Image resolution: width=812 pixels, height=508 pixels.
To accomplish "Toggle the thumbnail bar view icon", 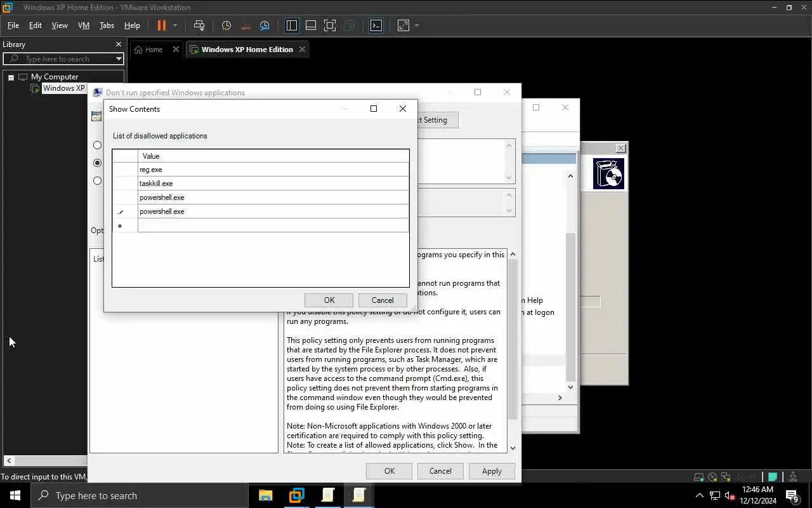I will click(311, 25).
